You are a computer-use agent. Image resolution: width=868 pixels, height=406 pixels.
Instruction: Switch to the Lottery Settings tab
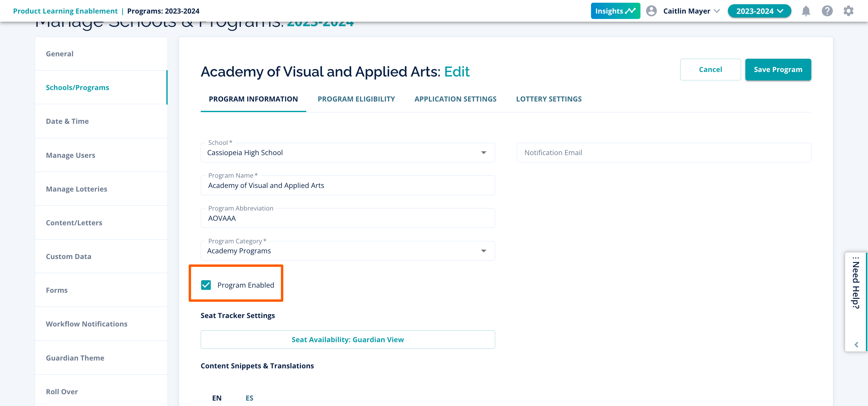[549, 99]
